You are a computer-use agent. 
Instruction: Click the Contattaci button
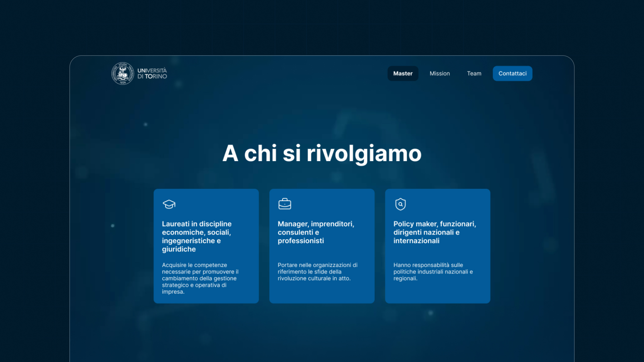[512, 73]
